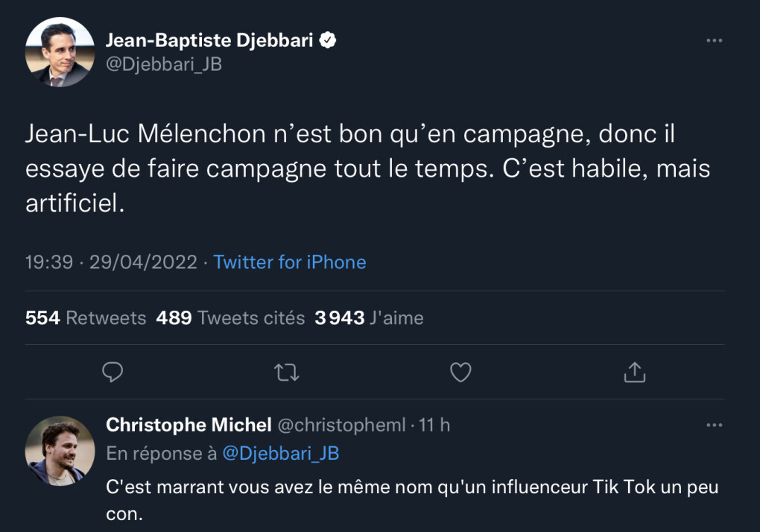This screenshot has width=760, height=532.
Task: View the 489 Tweets cités list
Action: (230, 318)
